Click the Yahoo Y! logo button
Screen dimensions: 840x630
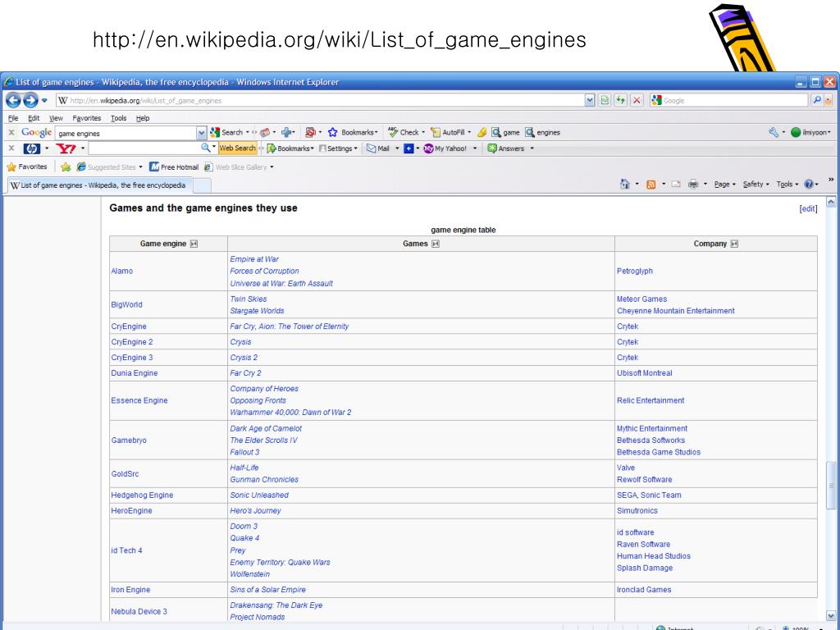pyautogui.click(x=66, y=148)
